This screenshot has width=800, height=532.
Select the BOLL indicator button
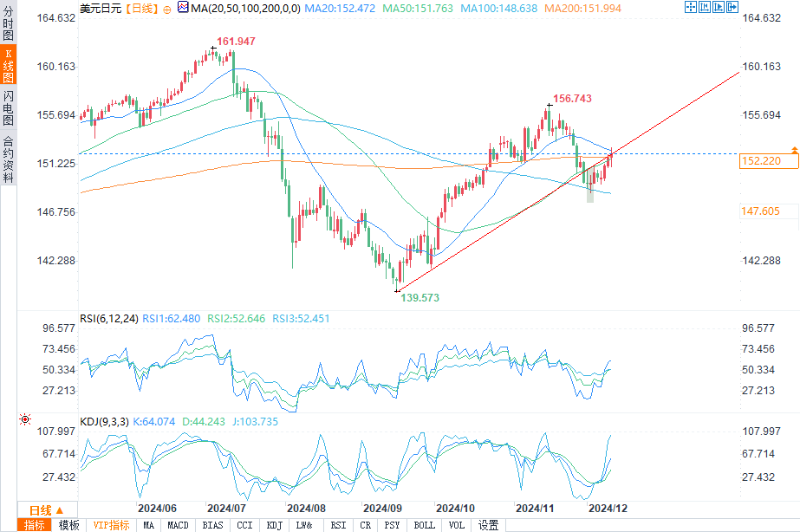click(x=425, y=525)
